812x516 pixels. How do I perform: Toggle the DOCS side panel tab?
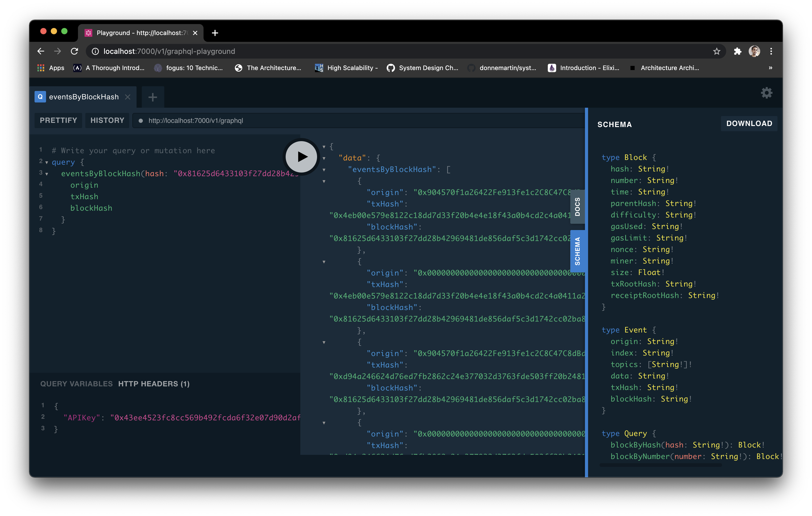577,207
